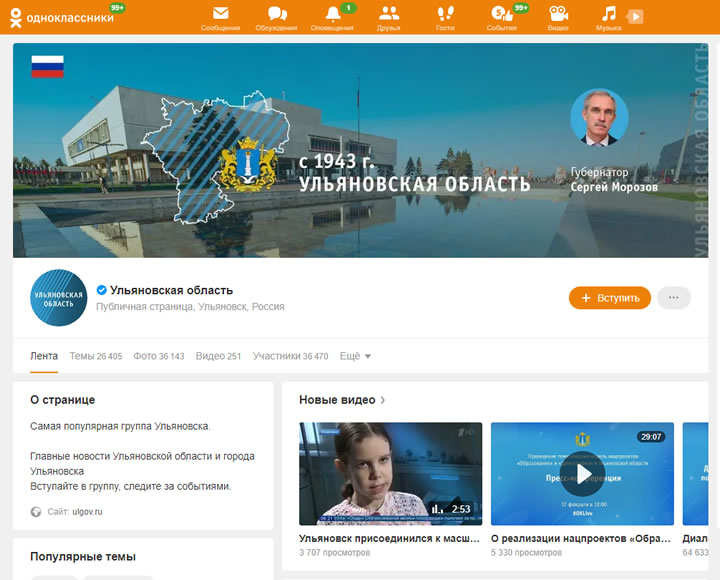Open Гости footprints icon
Viewport: 720px width, 580px height.
[445, 13]
